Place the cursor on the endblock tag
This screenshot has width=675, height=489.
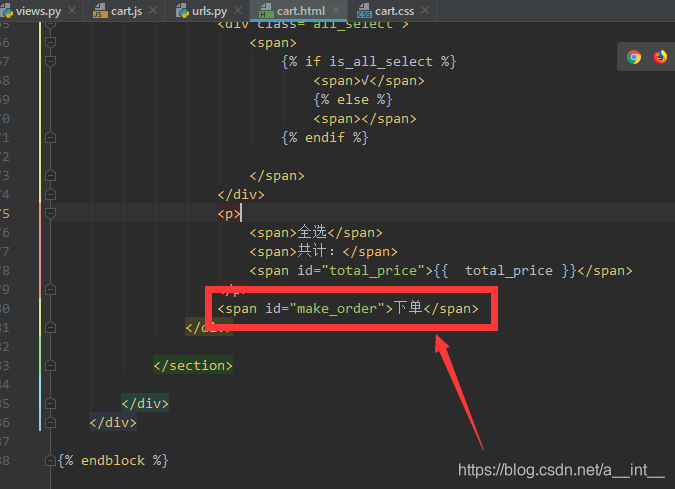[113, 461]
